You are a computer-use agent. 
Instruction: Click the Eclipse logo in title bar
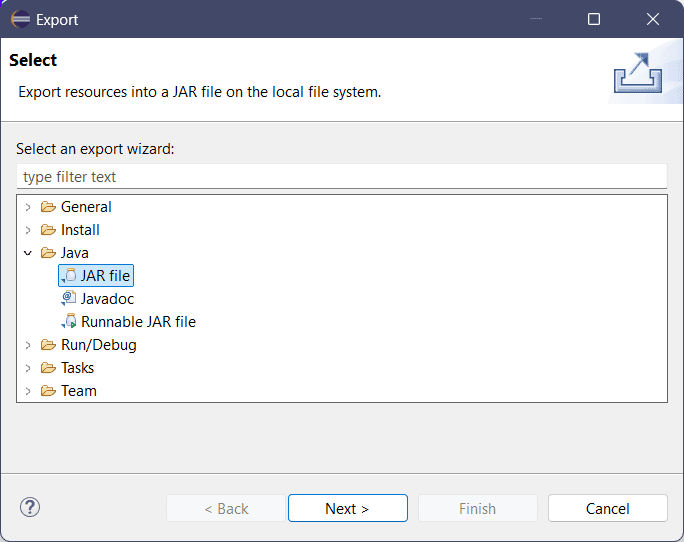click(x=21, y=19)
